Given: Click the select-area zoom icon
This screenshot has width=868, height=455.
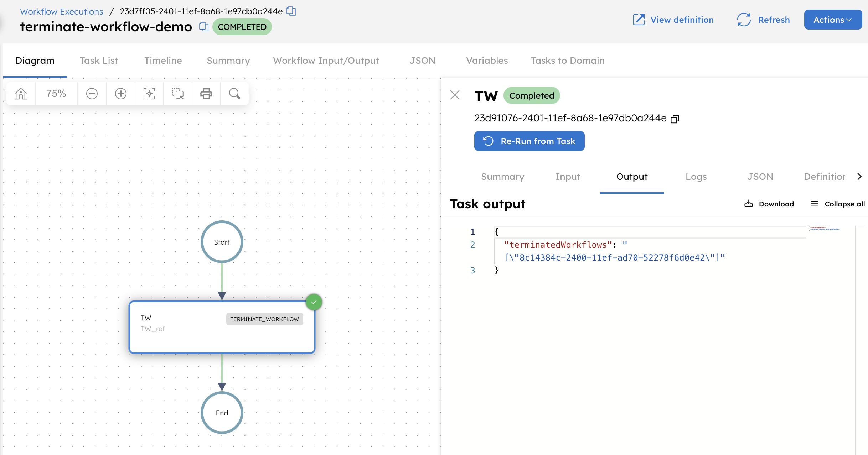Looking at the screenshot, I should (178, 94).
